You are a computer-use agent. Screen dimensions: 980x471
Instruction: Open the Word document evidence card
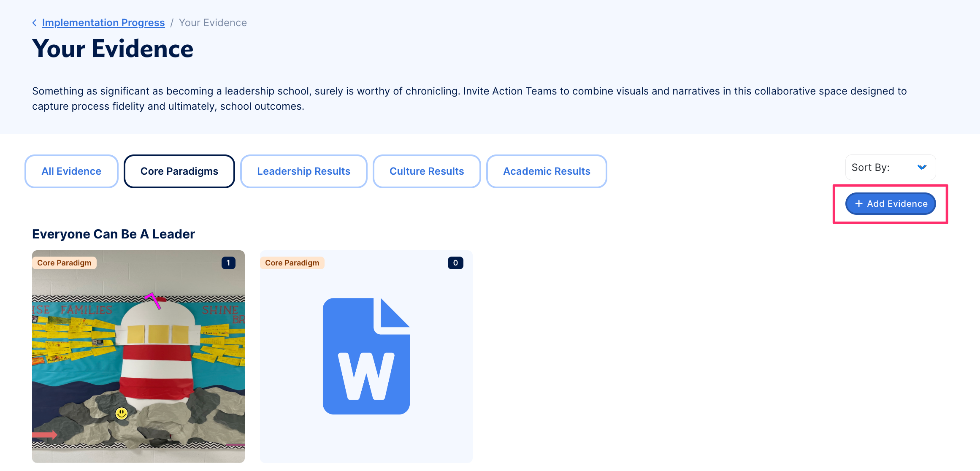(366, 439)
